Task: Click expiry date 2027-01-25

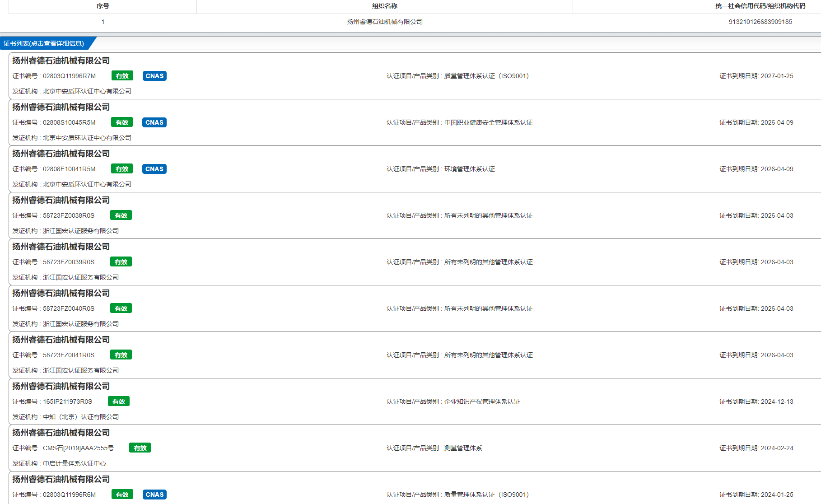Action: click(x=777, y=76)
